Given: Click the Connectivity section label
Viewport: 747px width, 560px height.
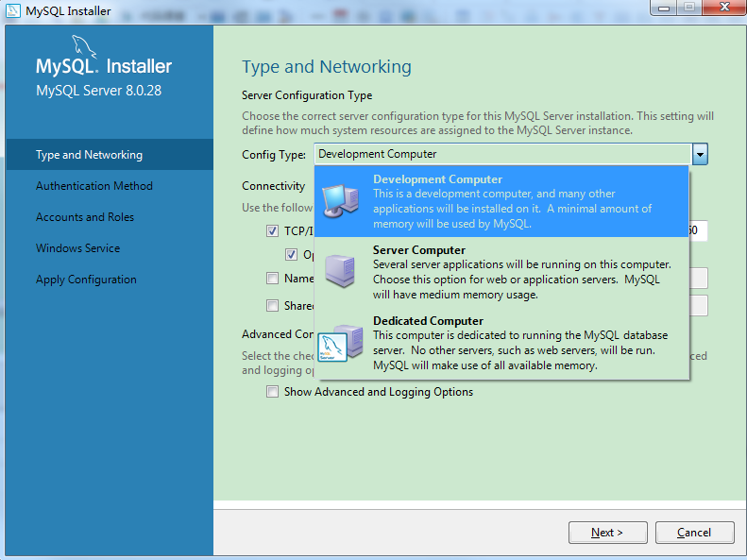Looking at the screenshot, I should click(x=273, y=186).
